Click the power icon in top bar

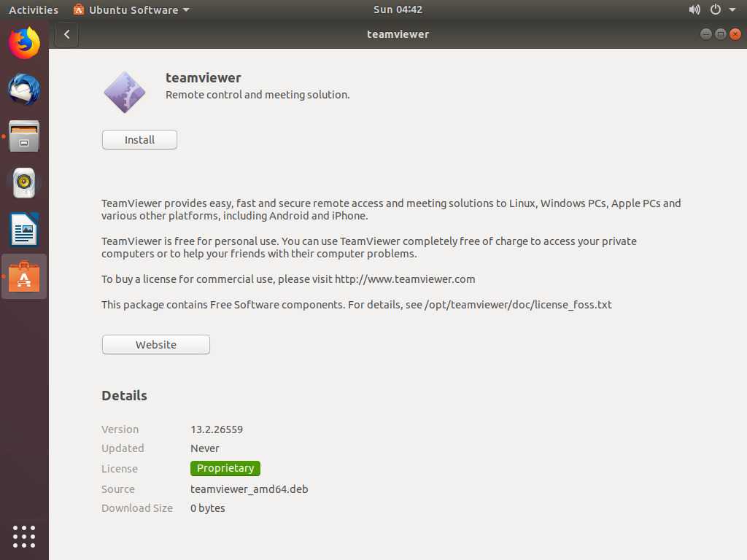[716, 9]
